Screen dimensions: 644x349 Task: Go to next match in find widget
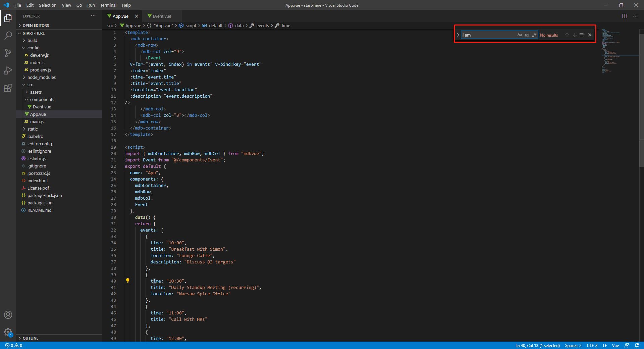point(575,35)
